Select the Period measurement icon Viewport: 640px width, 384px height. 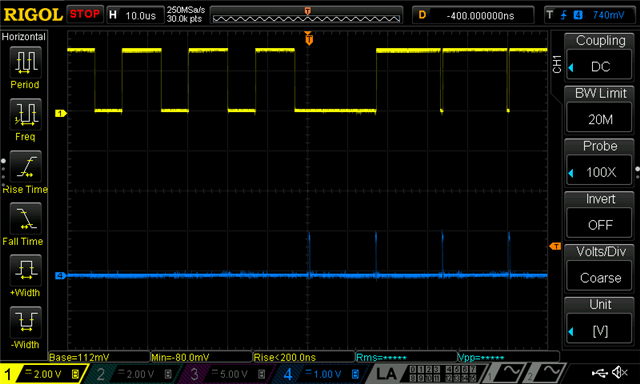[x=25, y=62]
